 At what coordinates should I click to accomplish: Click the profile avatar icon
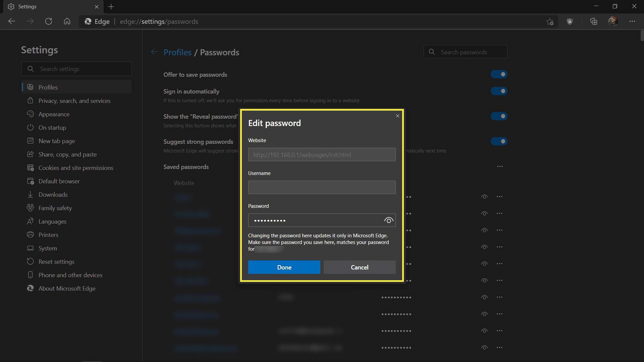coord(612,21)
